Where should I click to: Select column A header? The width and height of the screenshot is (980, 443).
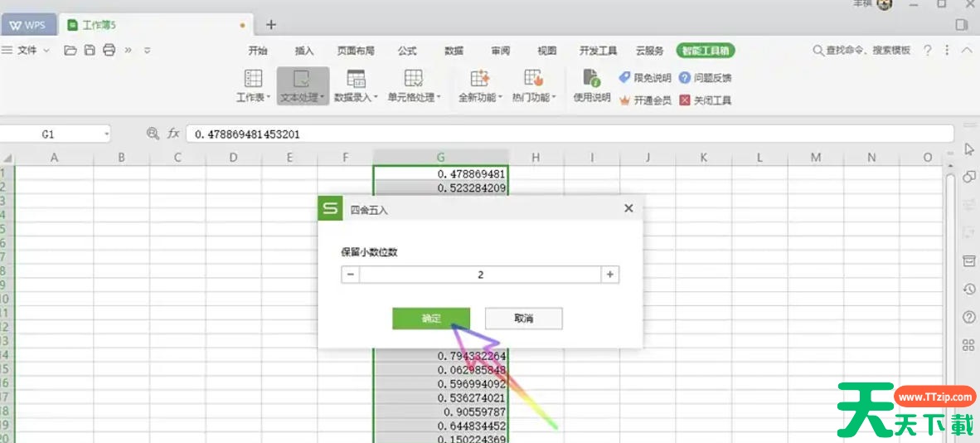pos(55,158)
